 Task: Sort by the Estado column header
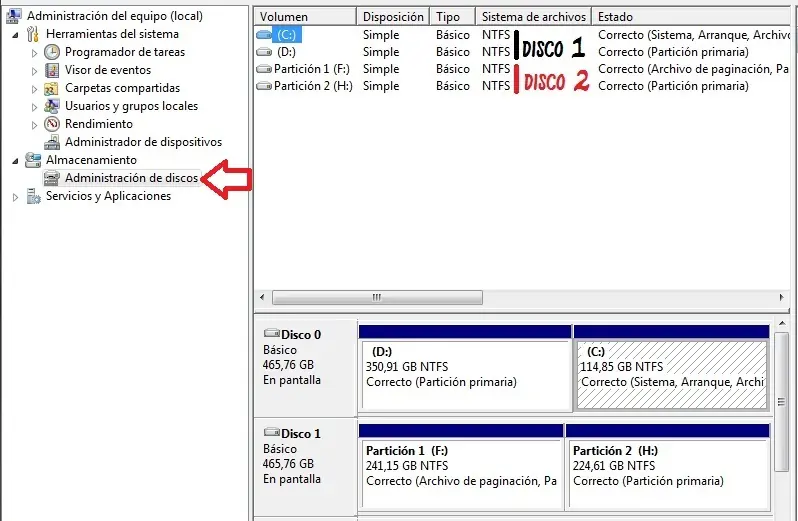click(692, 17)
